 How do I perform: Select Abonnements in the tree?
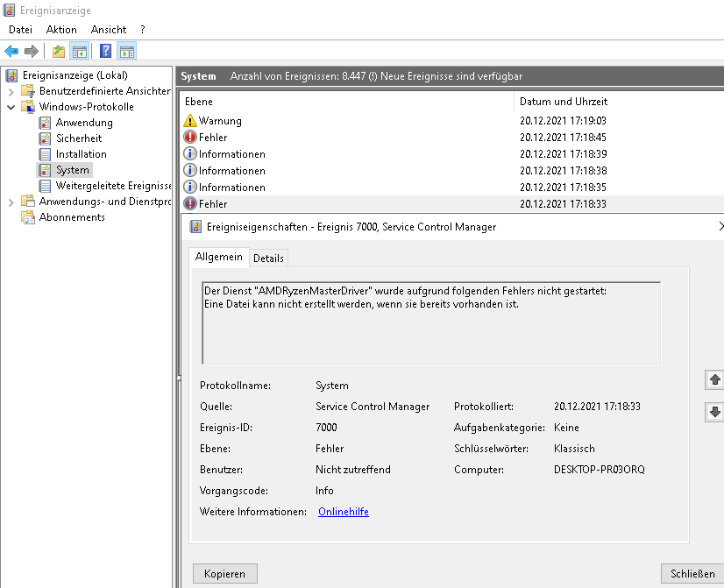tap(72, 217)
